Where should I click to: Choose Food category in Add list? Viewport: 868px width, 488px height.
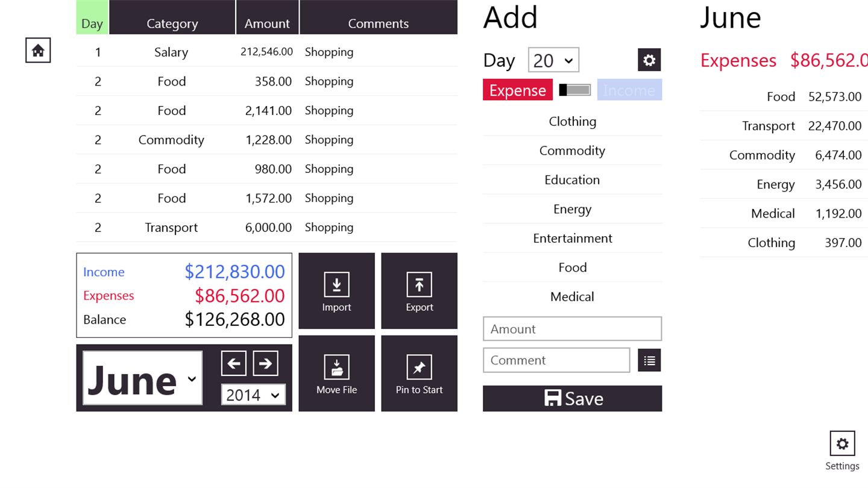[x=572, y=267]
